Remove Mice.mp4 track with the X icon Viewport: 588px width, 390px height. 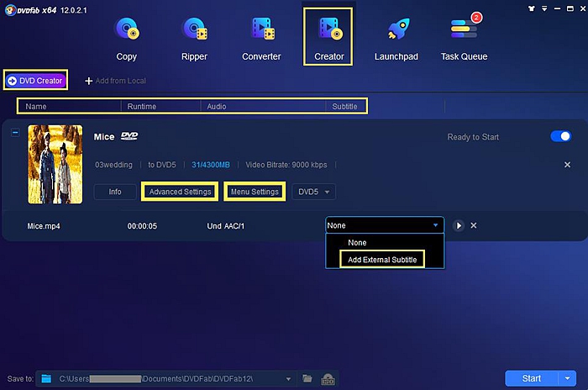click(474, 225)
